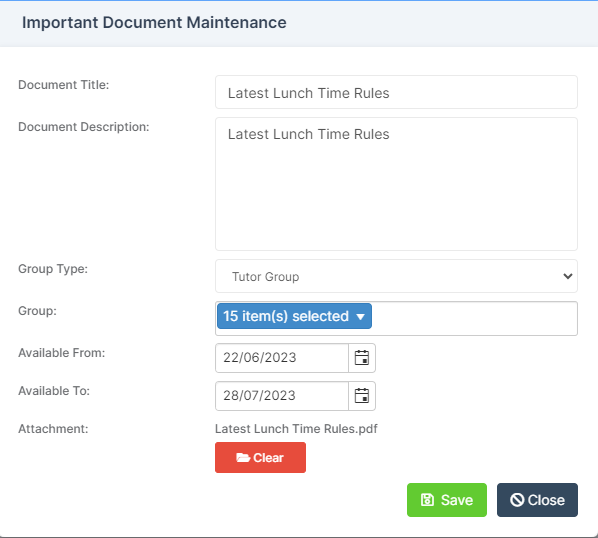Image resolution: width=598 pixels, height=538 pixels.
Task: Click the open-folder icon on Clear button
Action: (243, 458)
